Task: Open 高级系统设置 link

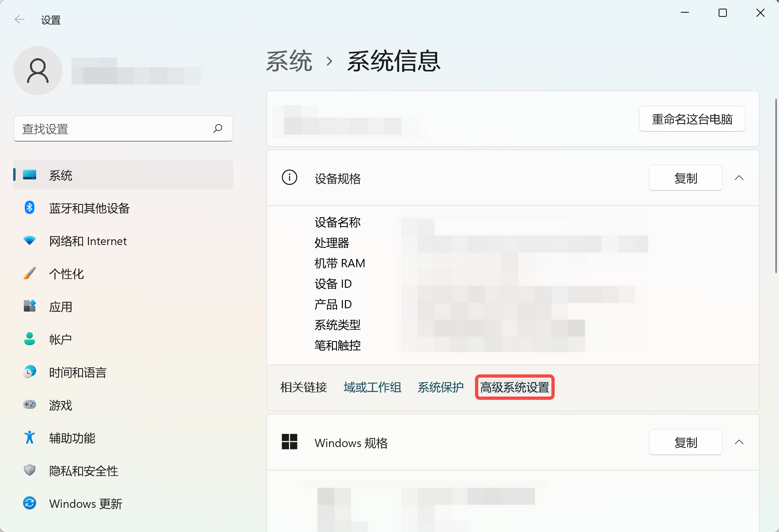Action: (x=515, y=387)
